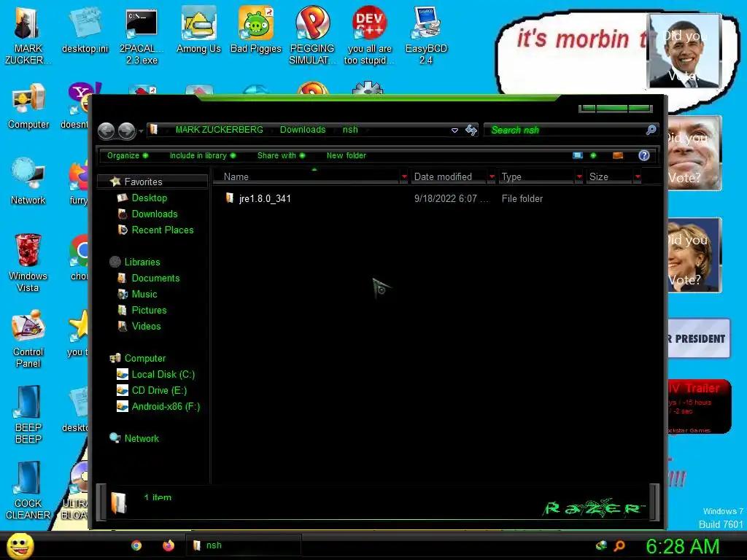Click the Network desktop icon
Viewport: 747px width, 560px height.
(28, 182)
